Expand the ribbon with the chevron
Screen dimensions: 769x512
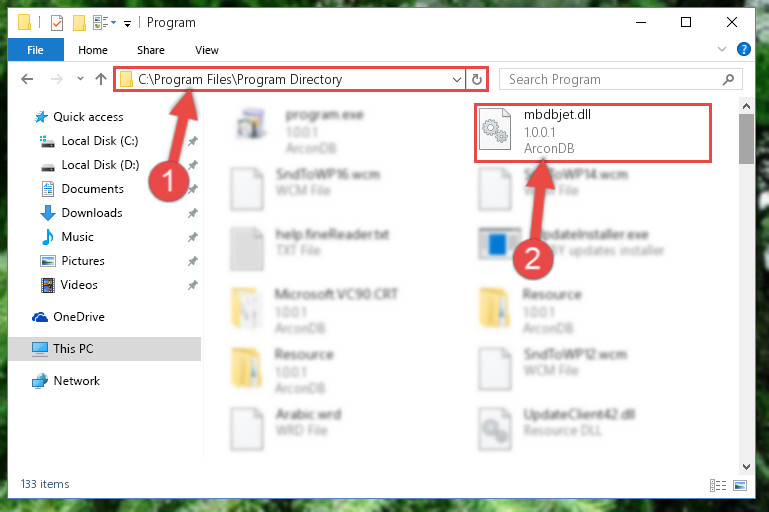coord(722,49)
